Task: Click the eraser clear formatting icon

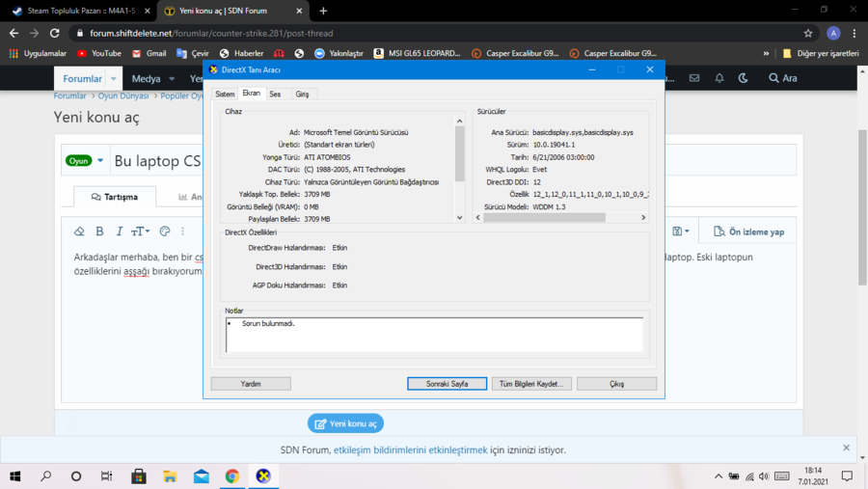Action: (79, 231)
